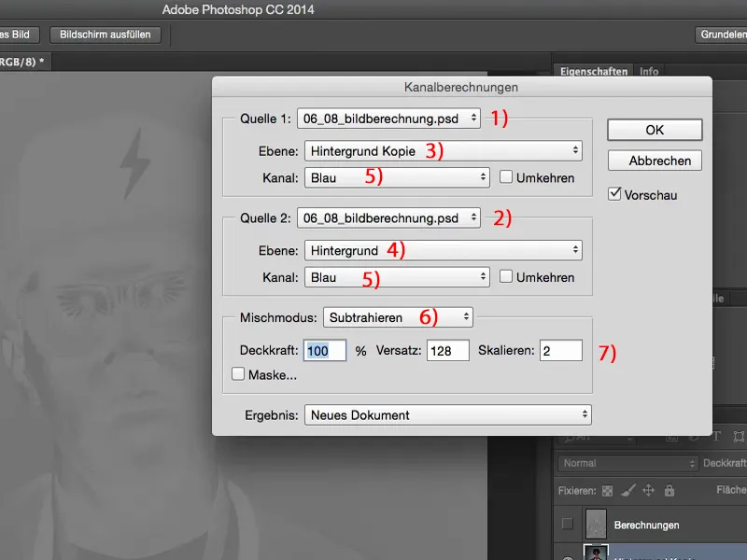Select the Berechnungen layer thumbnail

pos(596,525)
